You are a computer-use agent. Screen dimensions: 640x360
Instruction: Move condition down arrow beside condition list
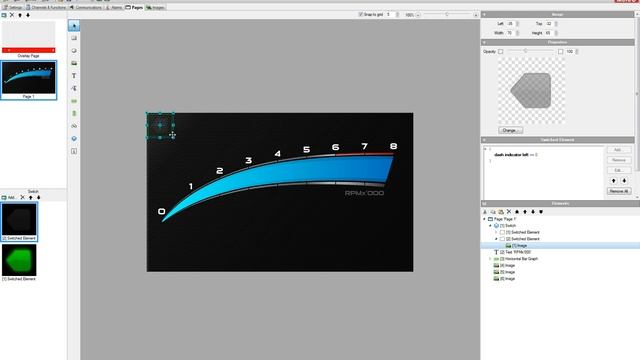[x=624, y=180]
